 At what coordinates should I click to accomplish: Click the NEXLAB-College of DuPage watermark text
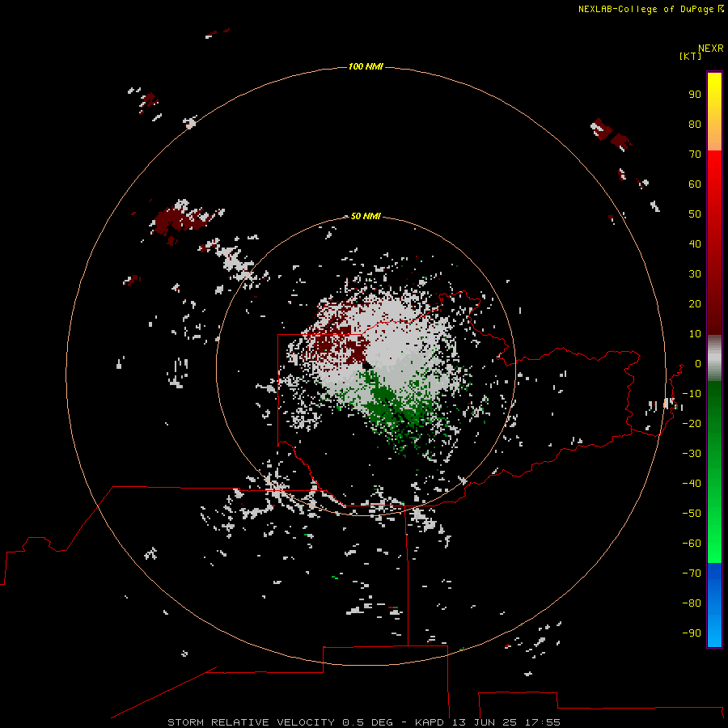[647, 9]
